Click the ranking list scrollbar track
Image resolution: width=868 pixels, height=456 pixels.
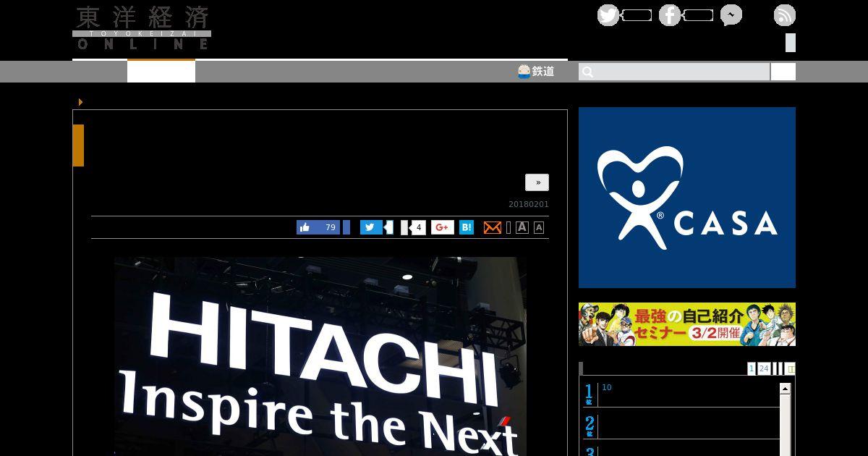click(785, 426)
